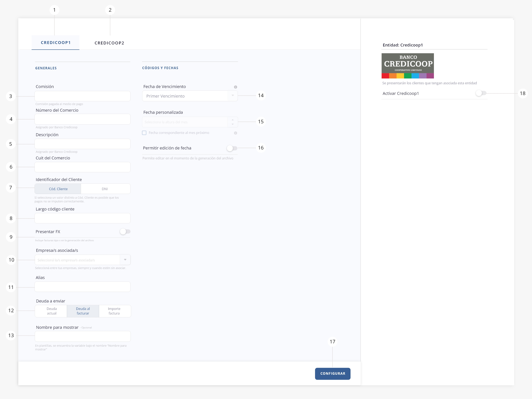Image resolution: width=532 pixels, height=399 pixels.
Task: Enable Permitir edición de fecha switch
Action: coord(232,148)
